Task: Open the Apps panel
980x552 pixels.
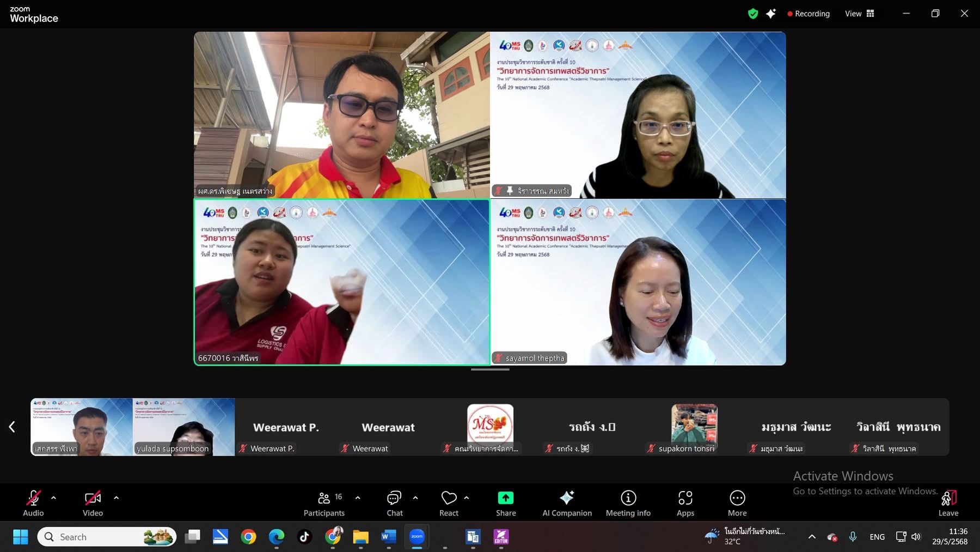Action: click(x=685, y=504)
